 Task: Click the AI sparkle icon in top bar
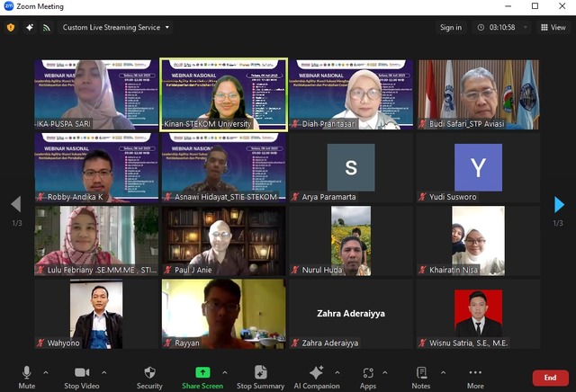click(x=29, y=27)
